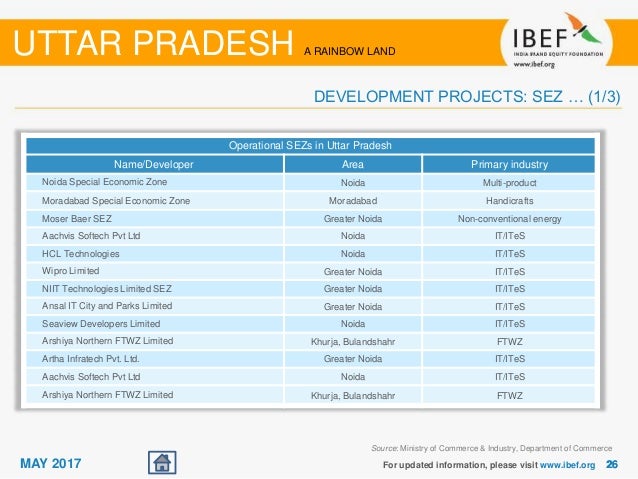This screenshot has height=479, width=638.
Task: Select Wipro Limited cell
Action: 154,271
